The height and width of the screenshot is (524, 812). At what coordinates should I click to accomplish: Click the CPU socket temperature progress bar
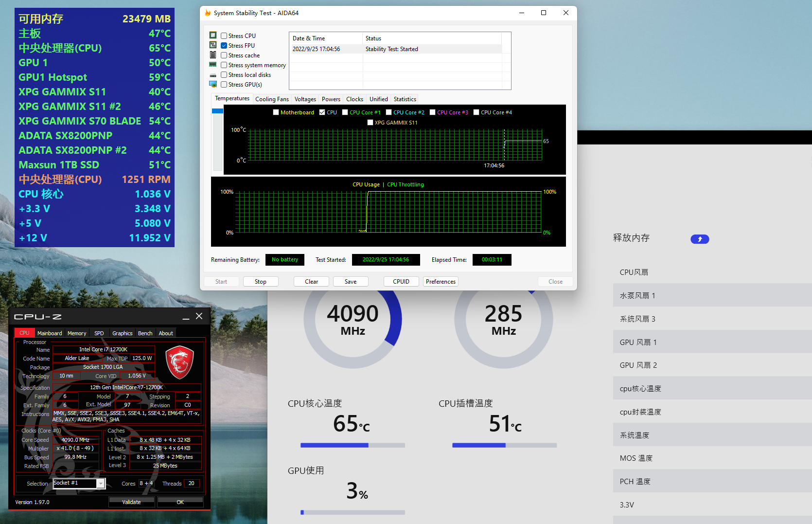point(504,445)
